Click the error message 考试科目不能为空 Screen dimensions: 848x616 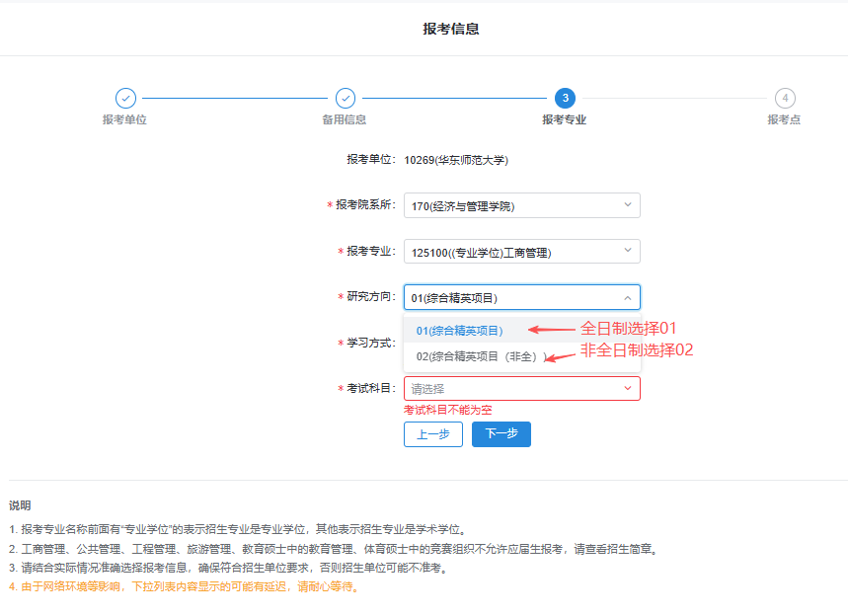(x=448, y=410)
